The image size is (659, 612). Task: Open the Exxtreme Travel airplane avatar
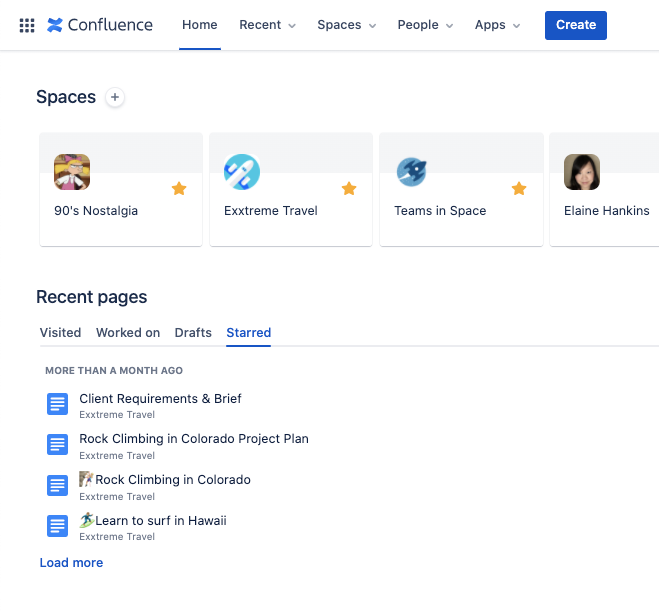pos(242,172)
